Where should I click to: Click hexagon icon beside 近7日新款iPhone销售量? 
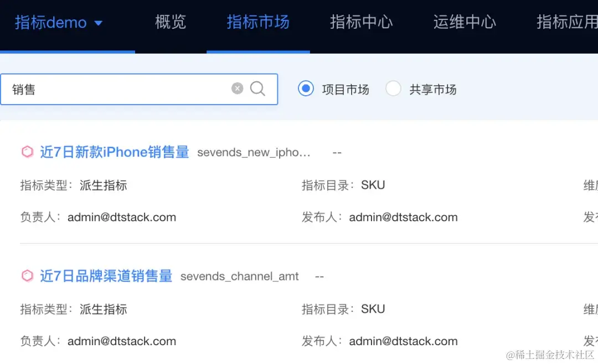[28, 152]
